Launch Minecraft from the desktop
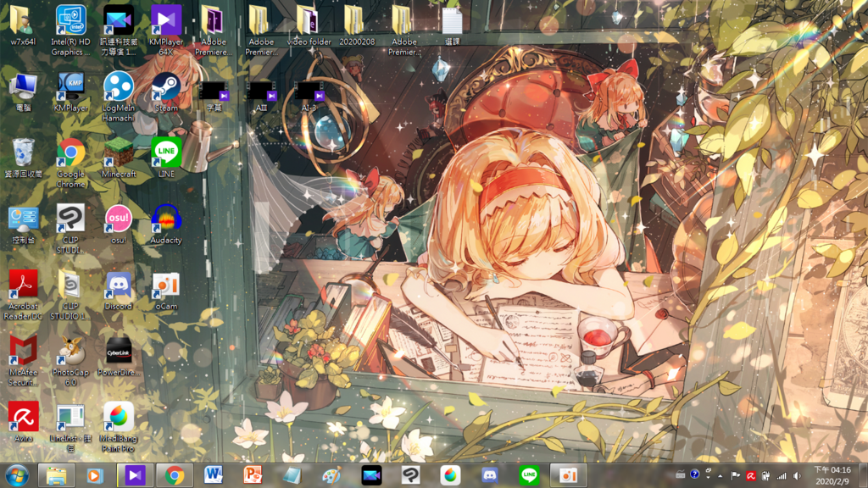The width and height of the screenshot is (868, 488). coord(119,158)
